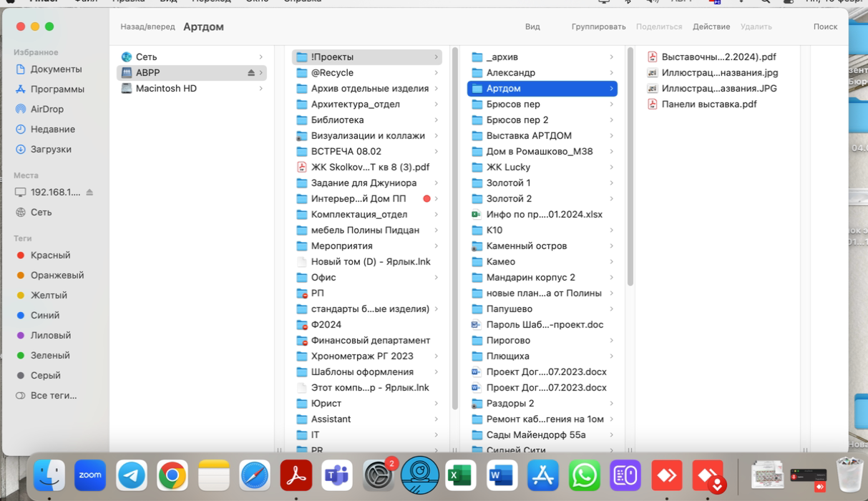
Task: Open AirDrop in the Finder sidebar
Action: 47,110
